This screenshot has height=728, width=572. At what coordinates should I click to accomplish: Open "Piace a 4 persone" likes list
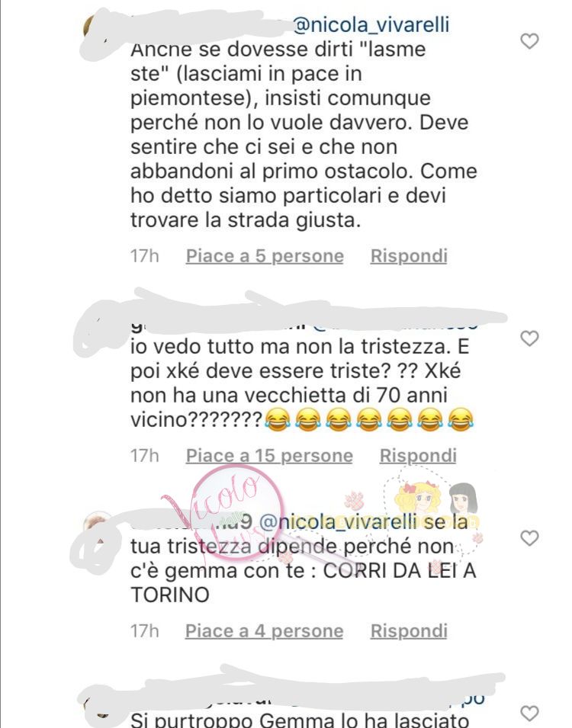coord(265,631)
